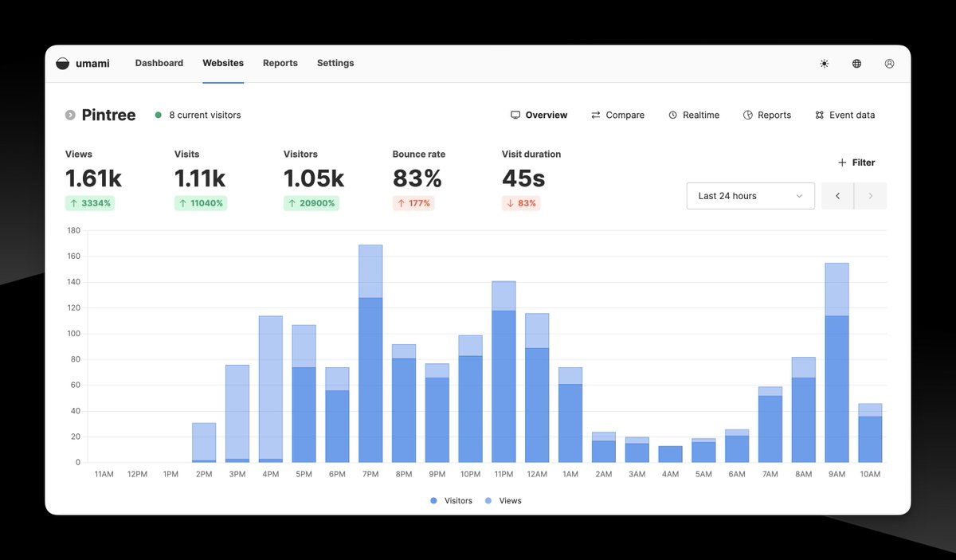The height and width of the screenshot is (560, 956).
Task: Toggle the Views legend series
Action: click(x=503, y=501)
